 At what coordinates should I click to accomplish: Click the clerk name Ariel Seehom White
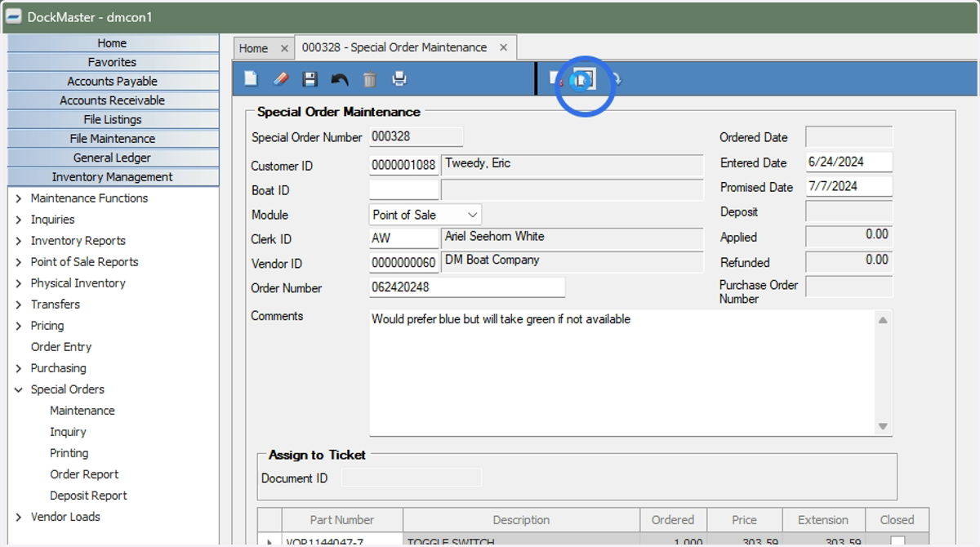tap(495, 236)
